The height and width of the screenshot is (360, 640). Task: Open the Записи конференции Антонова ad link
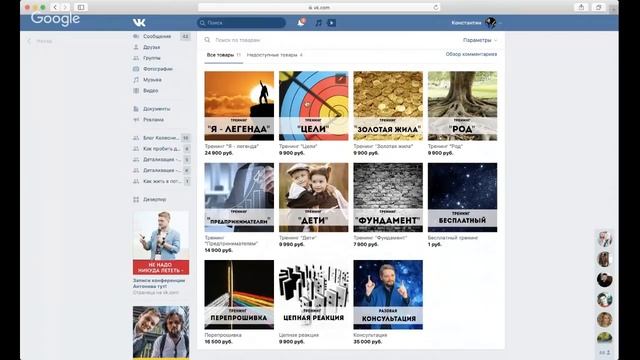pyautogui.click(x=159, y=283)
